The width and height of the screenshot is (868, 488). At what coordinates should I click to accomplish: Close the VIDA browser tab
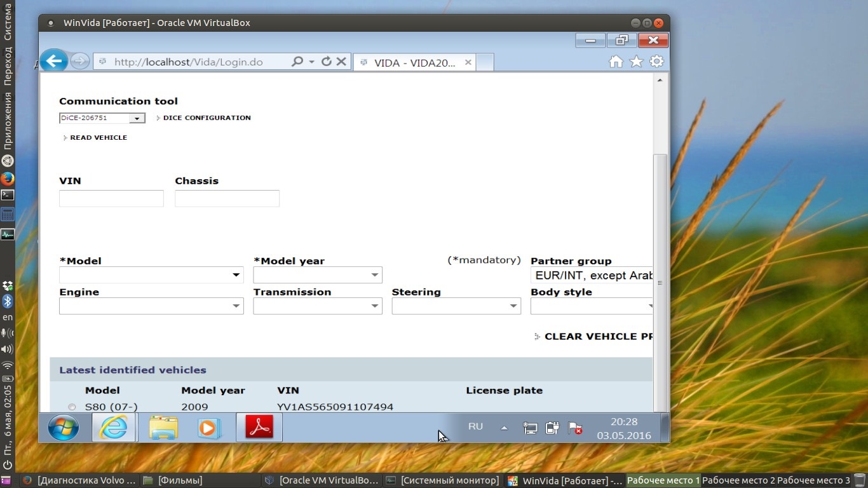468,62
